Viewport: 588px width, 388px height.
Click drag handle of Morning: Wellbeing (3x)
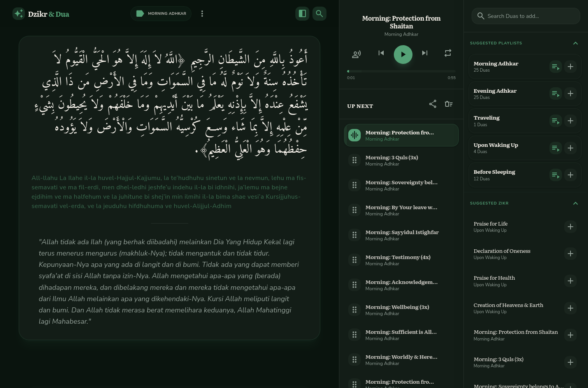[355, 310]
